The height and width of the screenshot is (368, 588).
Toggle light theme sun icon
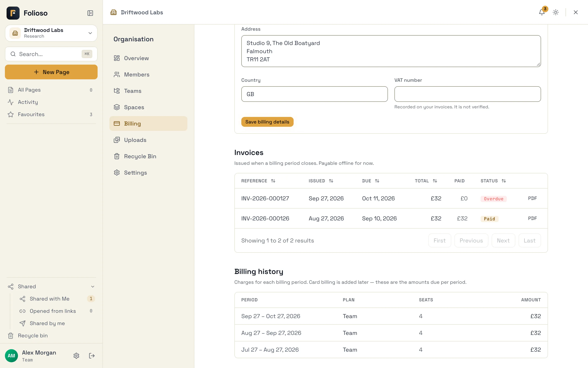tap(556, 12)
